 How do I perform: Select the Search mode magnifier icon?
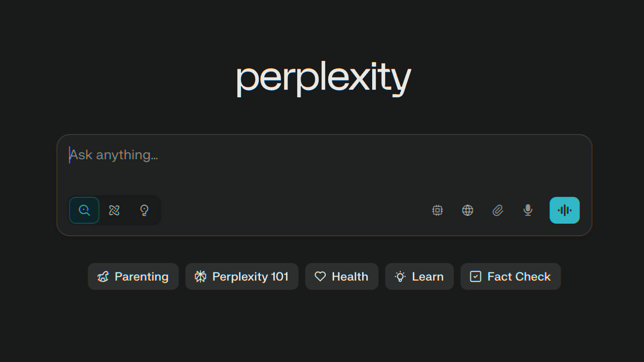[x=84, y=210]
